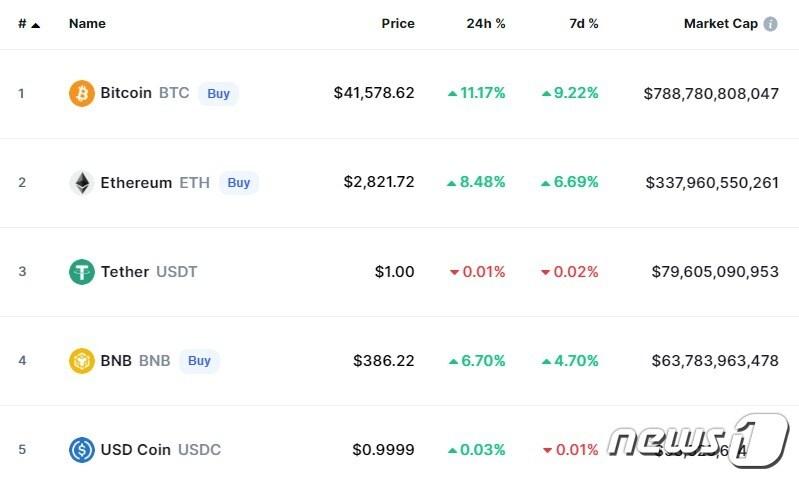
Task: Click the Tether coin logo icon
Action: pos(82,272)
